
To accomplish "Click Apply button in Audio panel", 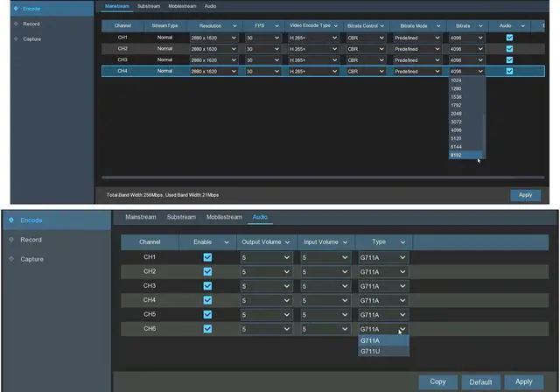I will pyautogui.click(x=523, y=381).
